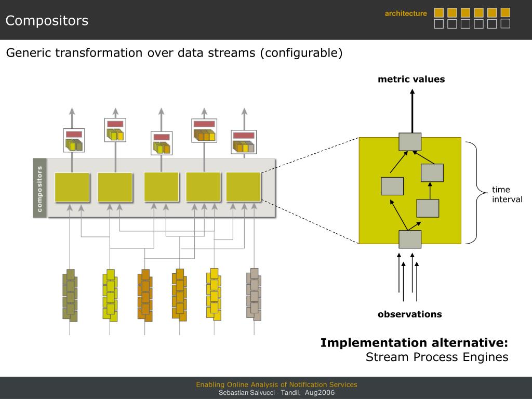
Task: Click the middle output card above compositors
Action: [x=162, y=143]
